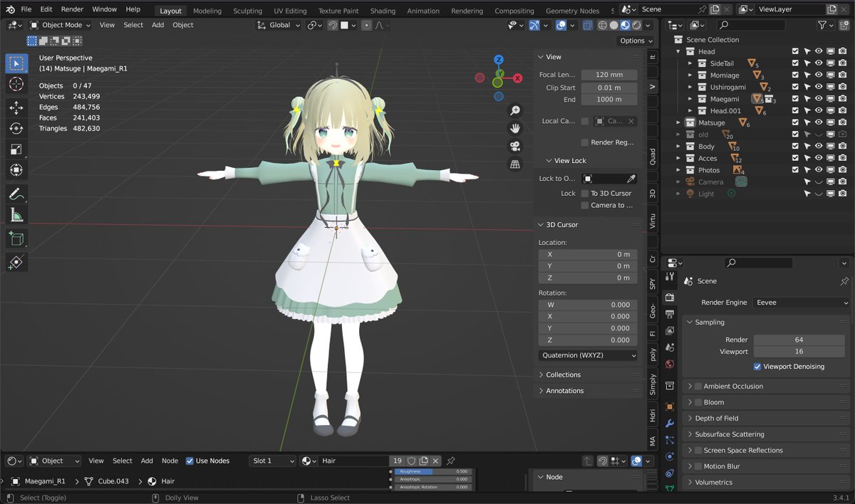Hide the Body collection with eye icon

(819, 147)
